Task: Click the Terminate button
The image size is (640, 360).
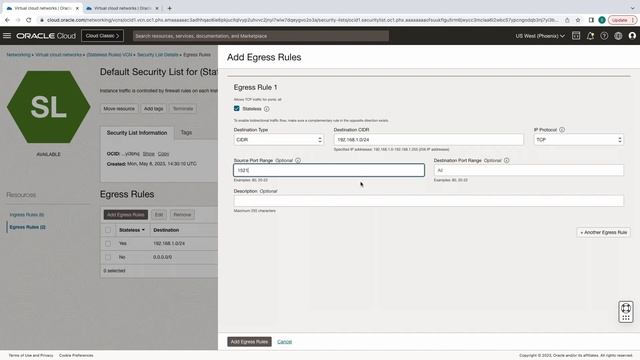Action: click(183, 109)
